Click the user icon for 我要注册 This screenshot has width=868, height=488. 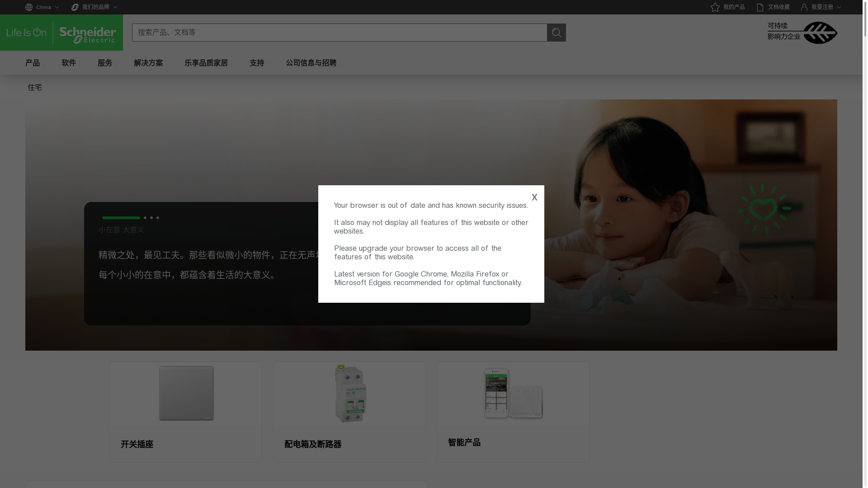pos(804,7)
